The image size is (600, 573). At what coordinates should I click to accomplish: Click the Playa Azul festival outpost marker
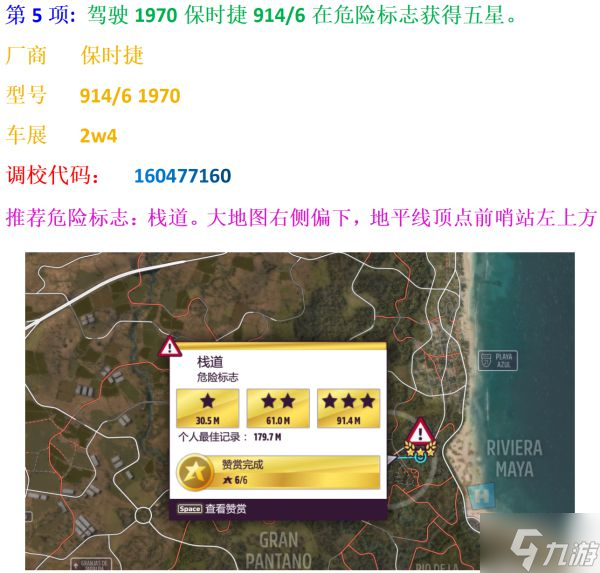pyautogui.click(x=498, y=360)
